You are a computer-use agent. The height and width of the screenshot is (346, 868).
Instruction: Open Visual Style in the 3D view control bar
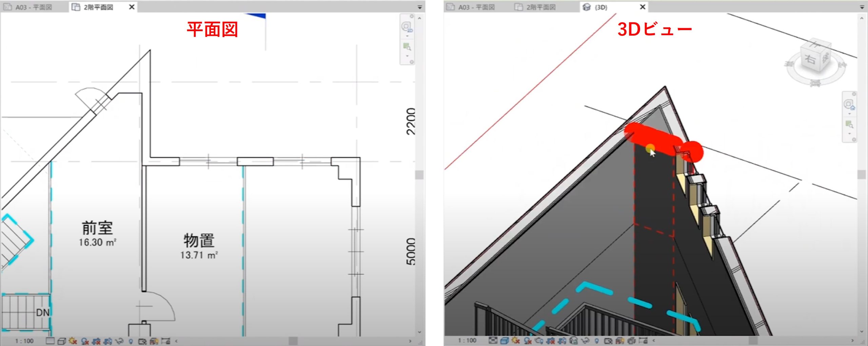tap(504, 341)
